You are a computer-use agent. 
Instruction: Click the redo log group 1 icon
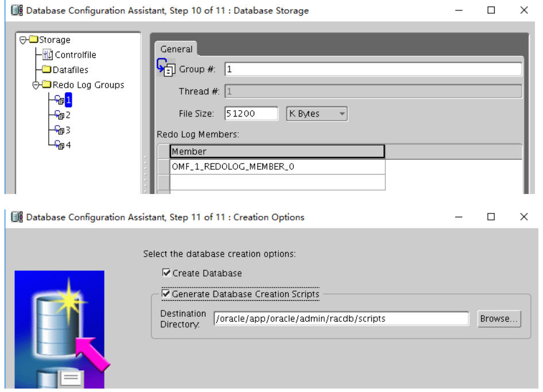[x=60, y=100]
